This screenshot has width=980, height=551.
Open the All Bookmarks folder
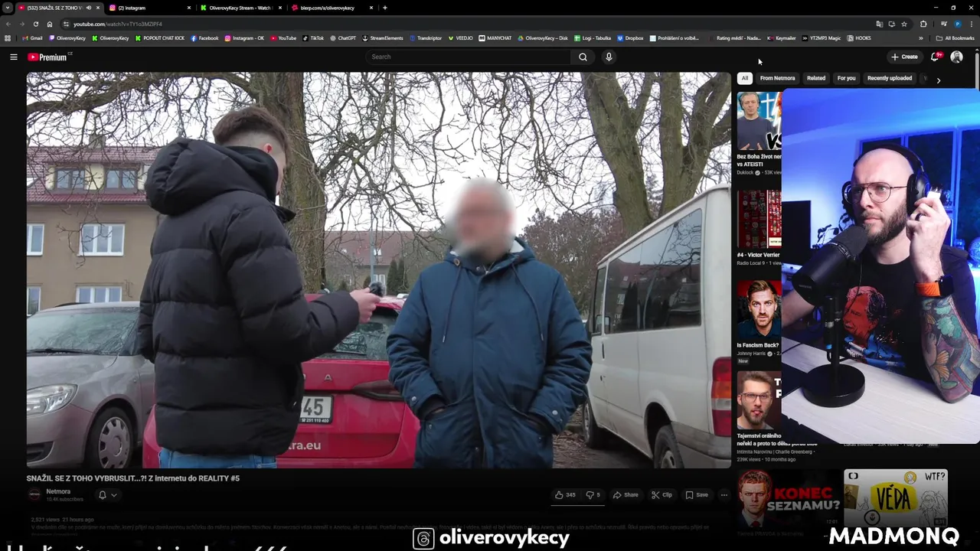pyautogui.click(x=955, y=37)
